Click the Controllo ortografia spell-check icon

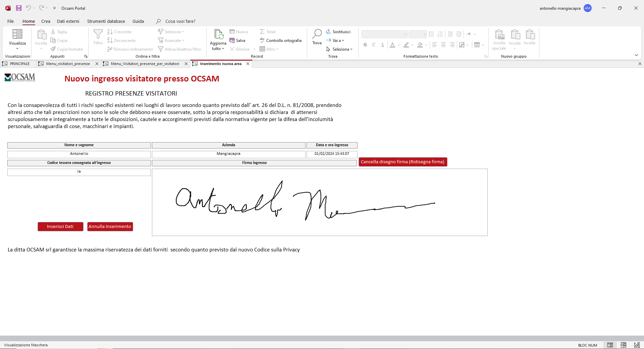click(262, 41)
